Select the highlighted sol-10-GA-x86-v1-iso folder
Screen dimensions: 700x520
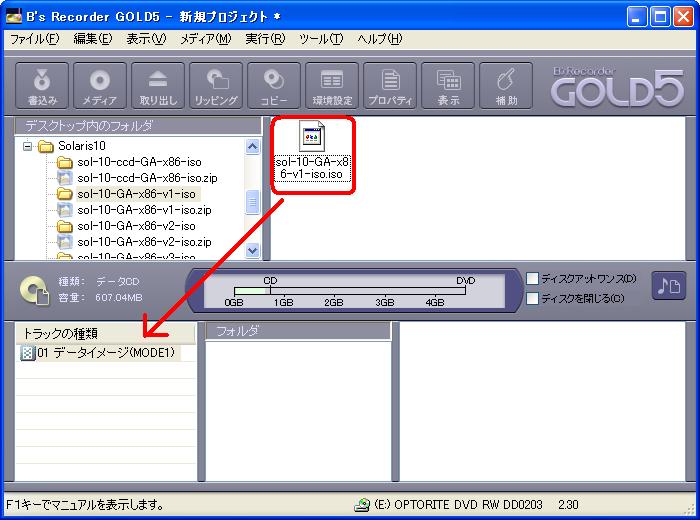[137, 194]
